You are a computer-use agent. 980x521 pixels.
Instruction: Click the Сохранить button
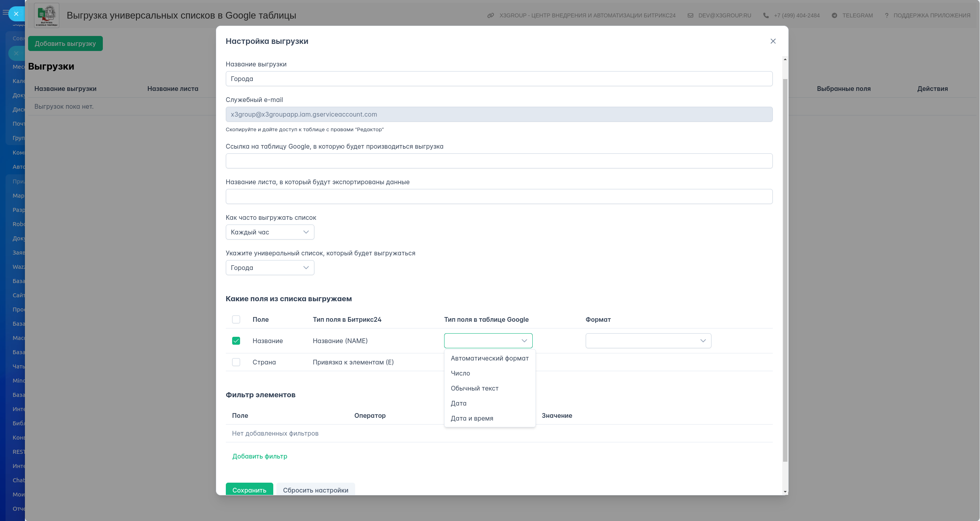[249, 489]
